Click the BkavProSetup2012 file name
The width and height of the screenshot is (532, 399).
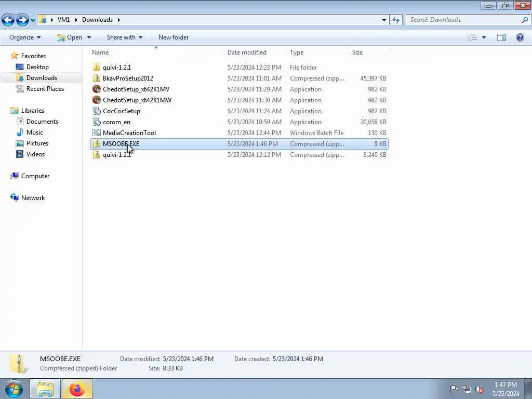(x=128, y=78)
